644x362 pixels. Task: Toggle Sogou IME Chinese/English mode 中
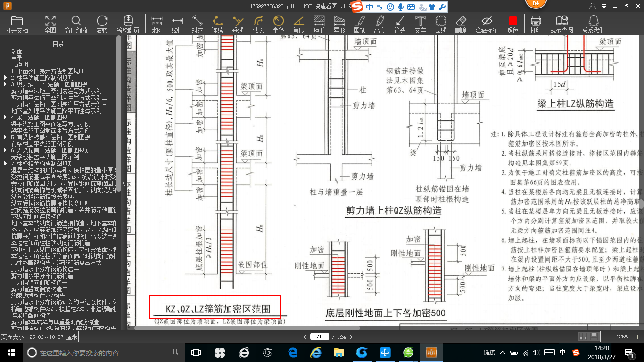(370, 7)
